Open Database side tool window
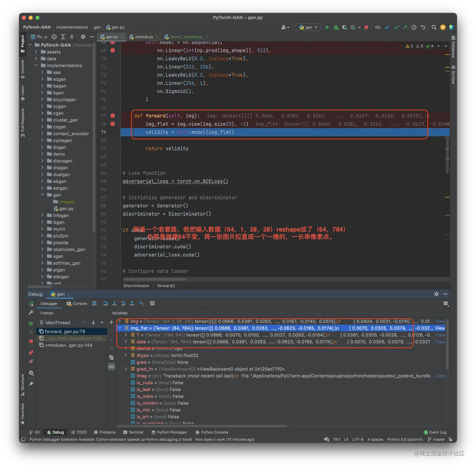Screen dimensions: 476x468 453,47
